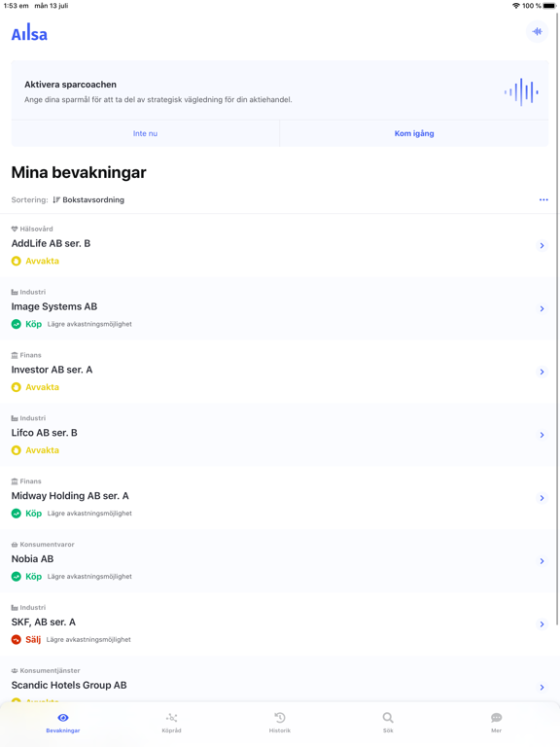
Task: Click Finans sector icon above Investor AB
Action: click(x=15, y=355)
